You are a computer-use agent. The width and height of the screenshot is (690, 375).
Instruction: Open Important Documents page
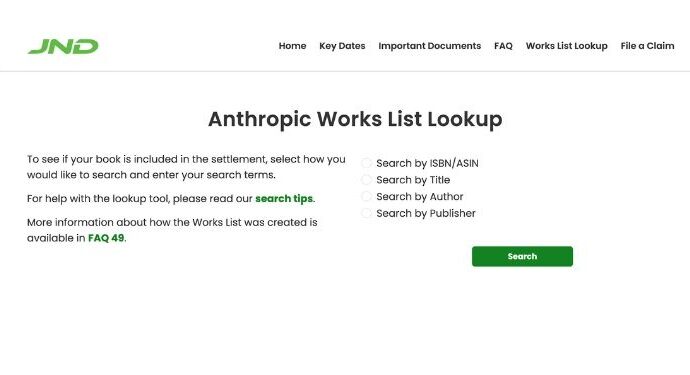[x=429, y=46]
